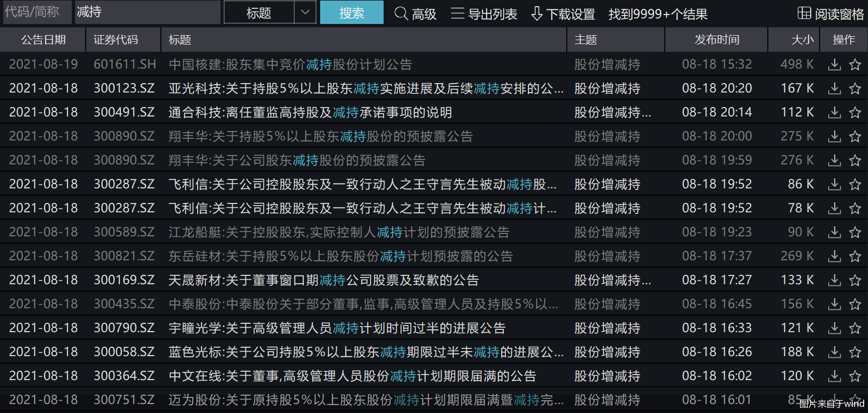Download the 东岳硅材 announcement
This screenshot has height=413, width=868.
(834, 256)
